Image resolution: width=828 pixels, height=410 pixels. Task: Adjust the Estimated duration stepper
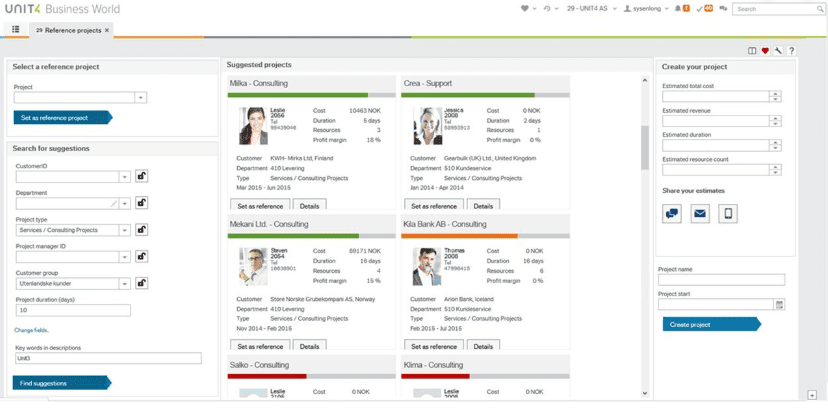(775, 145)
